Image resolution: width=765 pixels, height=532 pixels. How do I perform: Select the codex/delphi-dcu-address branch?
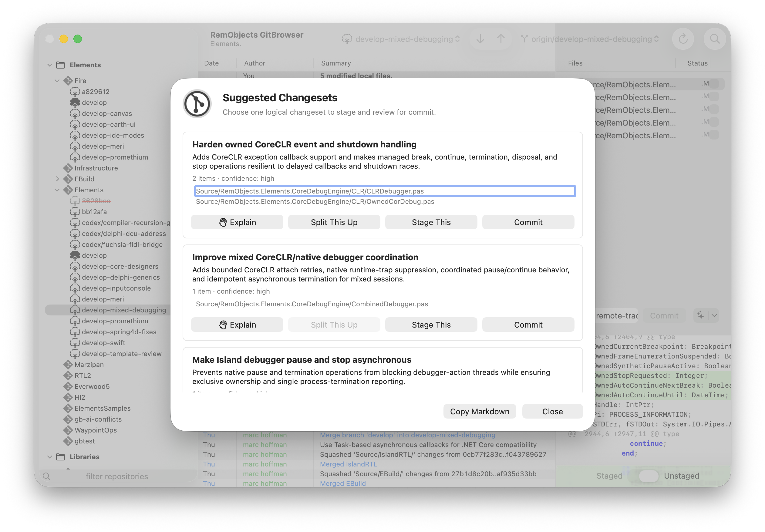(124, 234)
